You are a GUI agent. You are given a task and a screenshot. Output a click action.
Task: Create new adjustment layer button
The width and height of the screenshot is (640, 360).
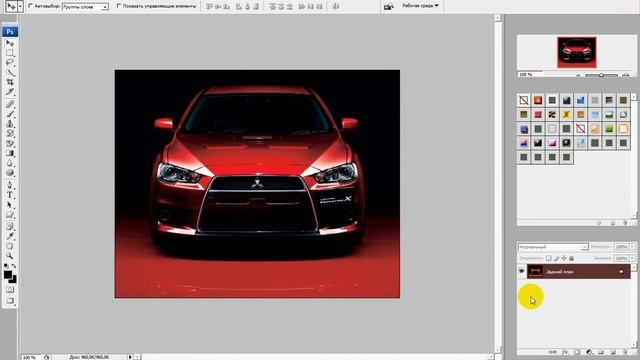[x=589, y=352]
